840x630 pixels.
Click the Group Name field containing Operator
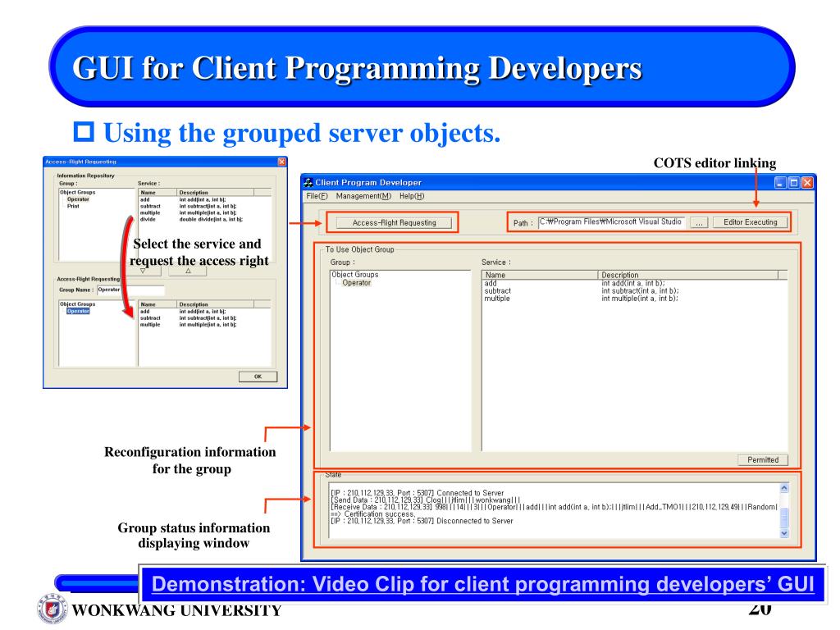[x=130, y=290]
